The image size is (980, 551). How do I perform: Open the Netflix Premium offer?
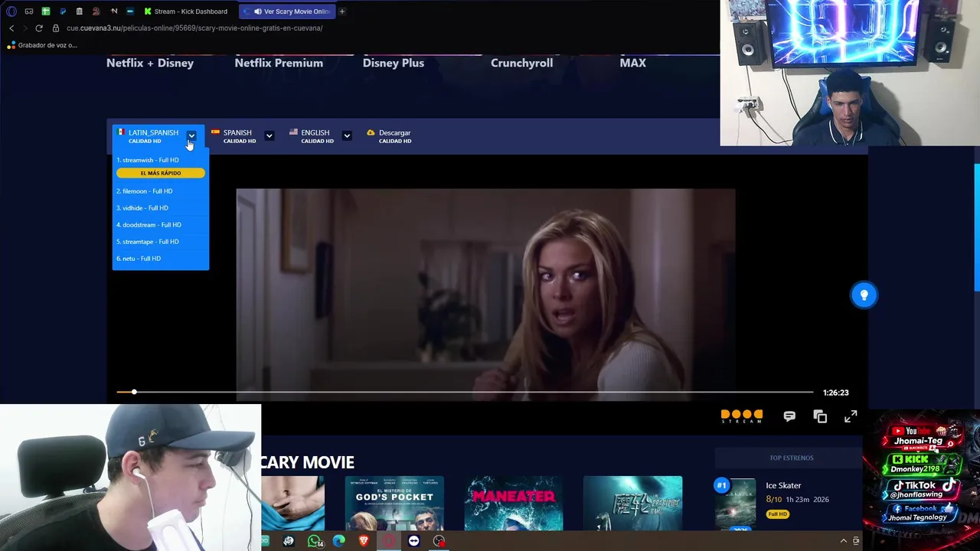pyautogui.click(x=279, y=63)
